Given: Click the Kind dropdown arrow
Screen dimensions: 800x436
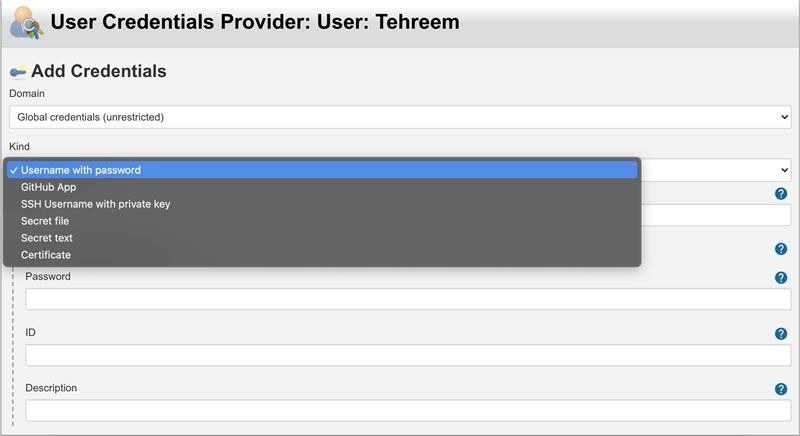Looking at the screenshot, I should point(784,170).
